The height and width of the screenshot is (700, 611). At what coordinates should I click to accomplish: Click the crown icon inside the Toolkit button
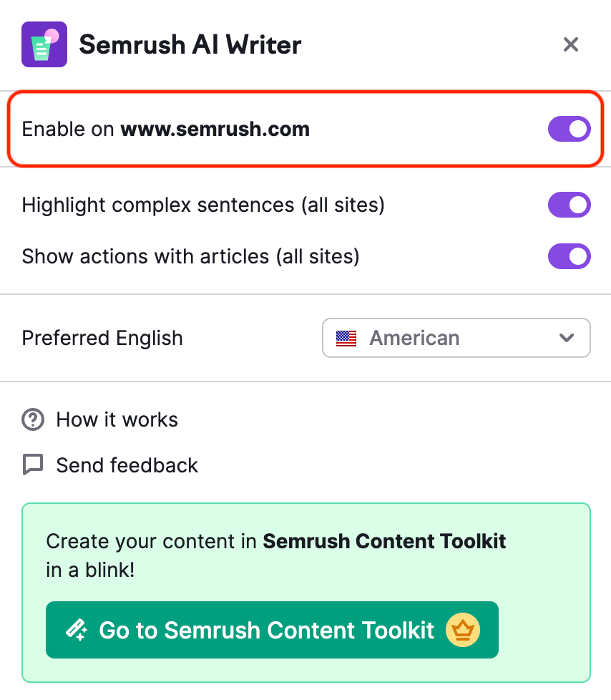point(463,629)
